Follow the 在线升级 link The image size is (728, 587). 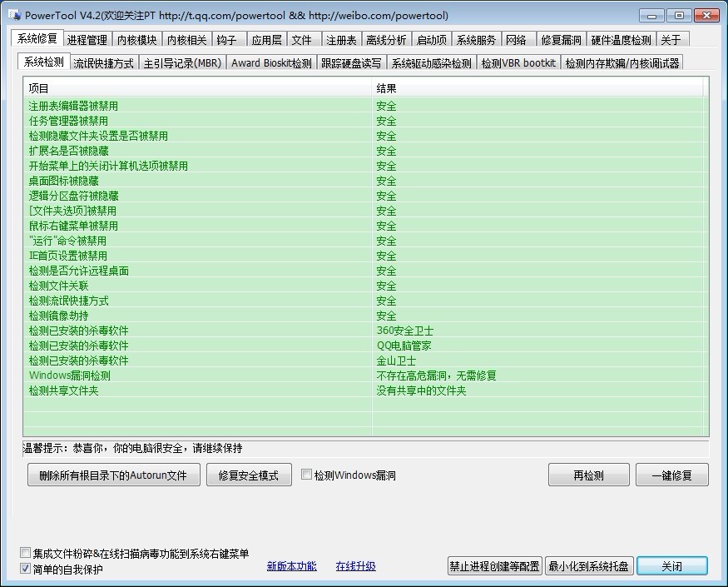point(355,566)
